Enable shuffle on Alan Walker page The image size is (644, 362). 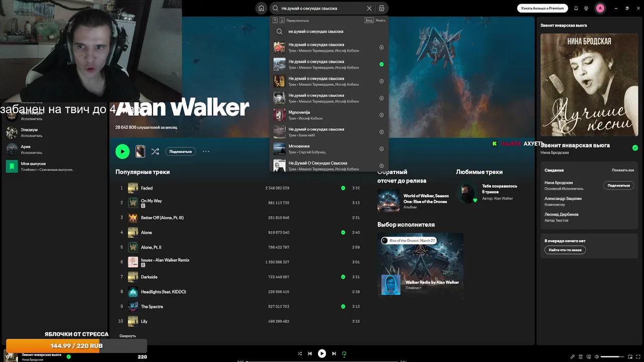[155, 151]
